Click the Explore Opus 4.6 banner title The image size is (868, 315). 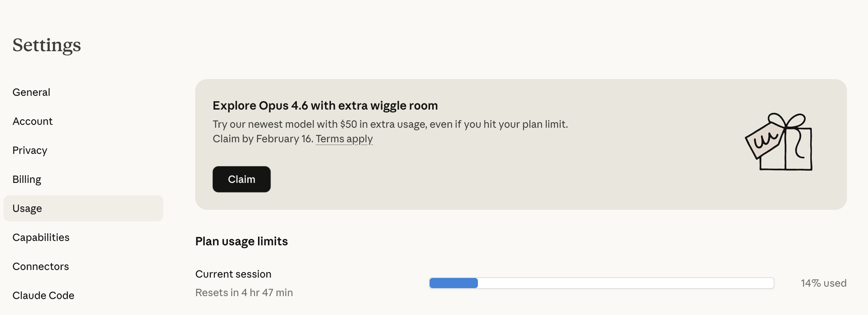pos(325,106)
